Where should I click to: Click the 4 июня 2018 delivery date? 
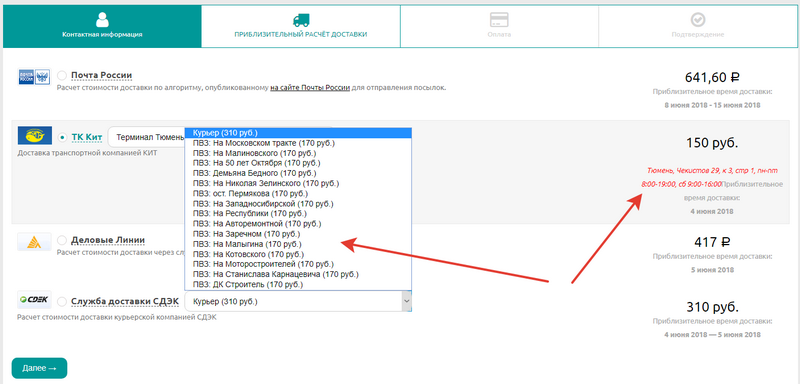tap(712, 211)
